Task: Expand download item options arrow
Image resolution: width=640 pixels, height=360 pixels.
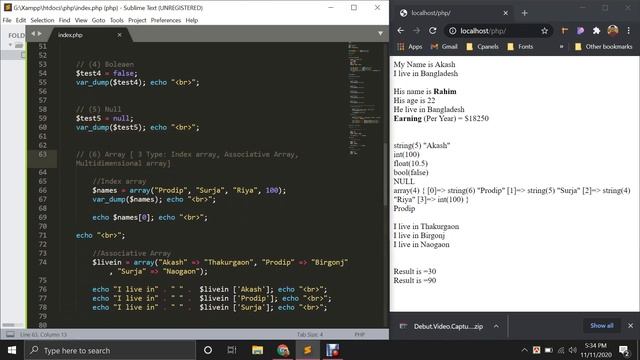Action: 496,326
